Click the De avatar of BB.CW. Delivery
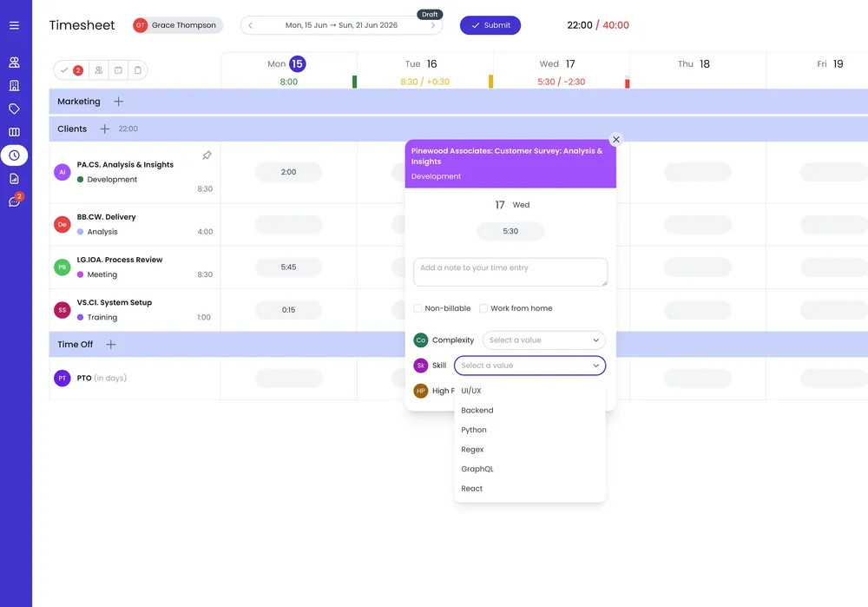Screen dimensions: 868x607 62,224
